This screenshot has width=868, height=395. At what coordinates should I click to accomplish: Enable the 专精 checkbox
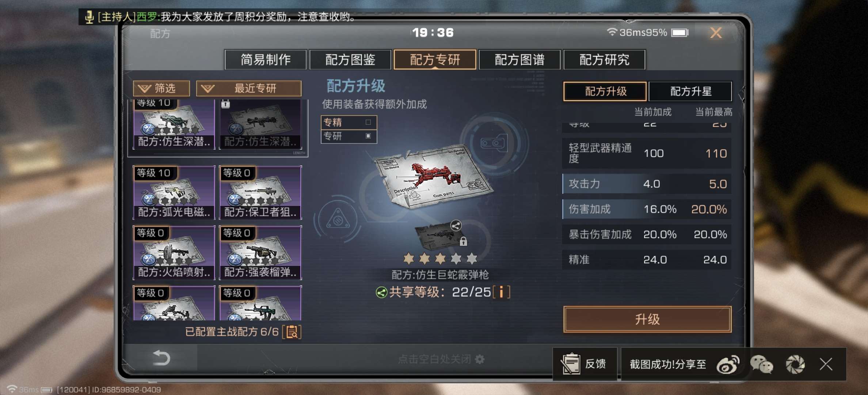(368, 122)
